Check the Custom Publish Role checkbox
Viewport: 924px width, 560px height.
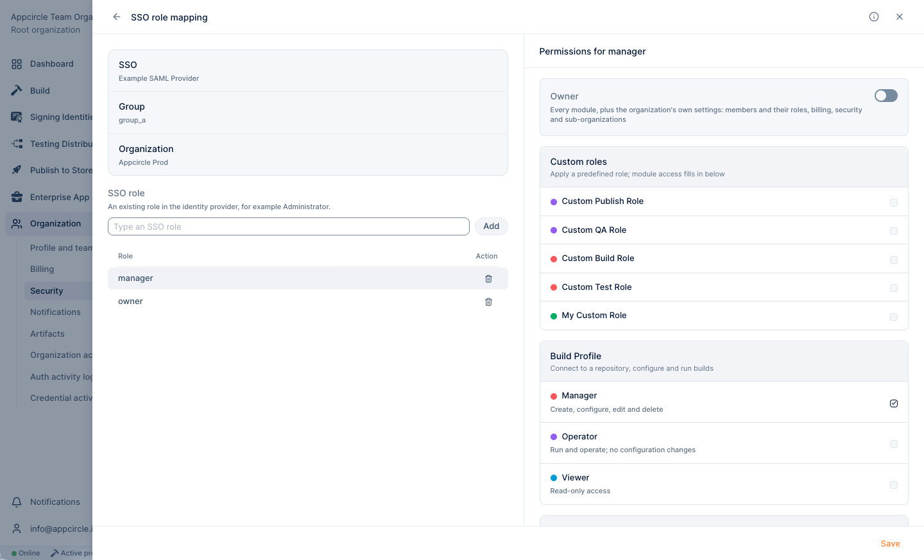[x=894, y=203]
